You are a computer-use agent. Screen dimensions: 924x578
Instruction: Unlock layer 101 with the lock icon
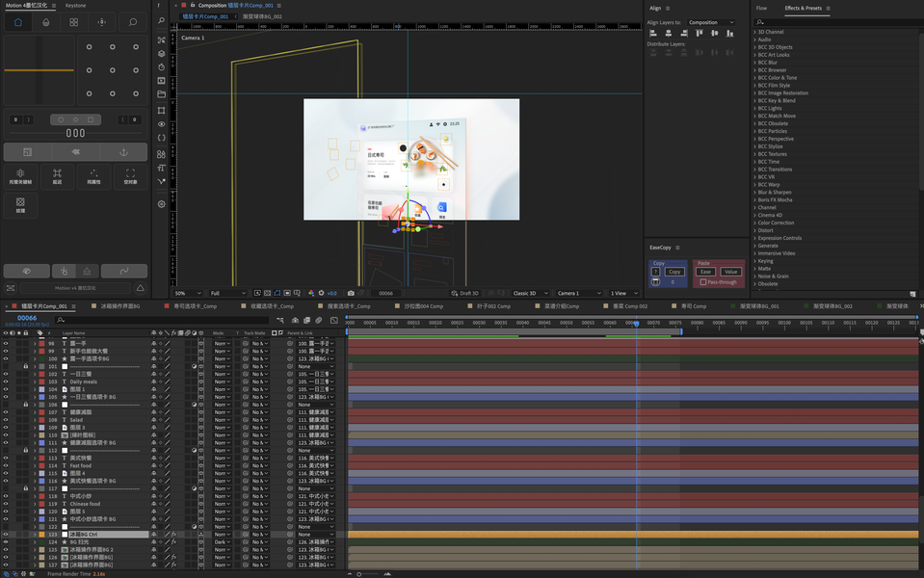(25, 366)
